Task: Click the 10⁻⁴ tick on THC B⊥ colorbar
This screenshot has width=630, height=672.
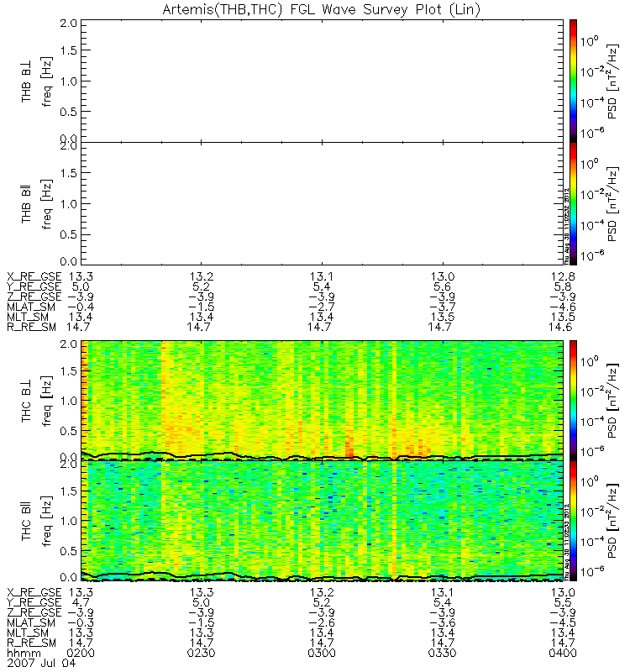Action: point(593,421)
